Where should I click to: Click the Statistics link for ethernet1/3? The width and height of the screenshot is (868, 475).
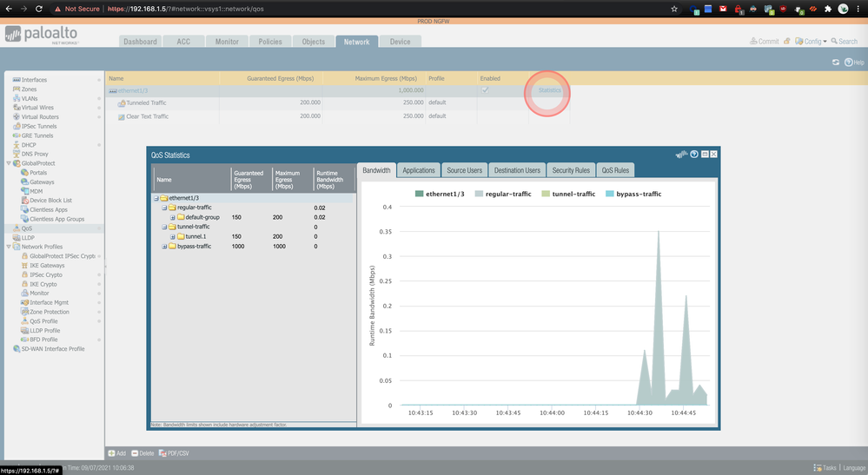coord(549,90)
